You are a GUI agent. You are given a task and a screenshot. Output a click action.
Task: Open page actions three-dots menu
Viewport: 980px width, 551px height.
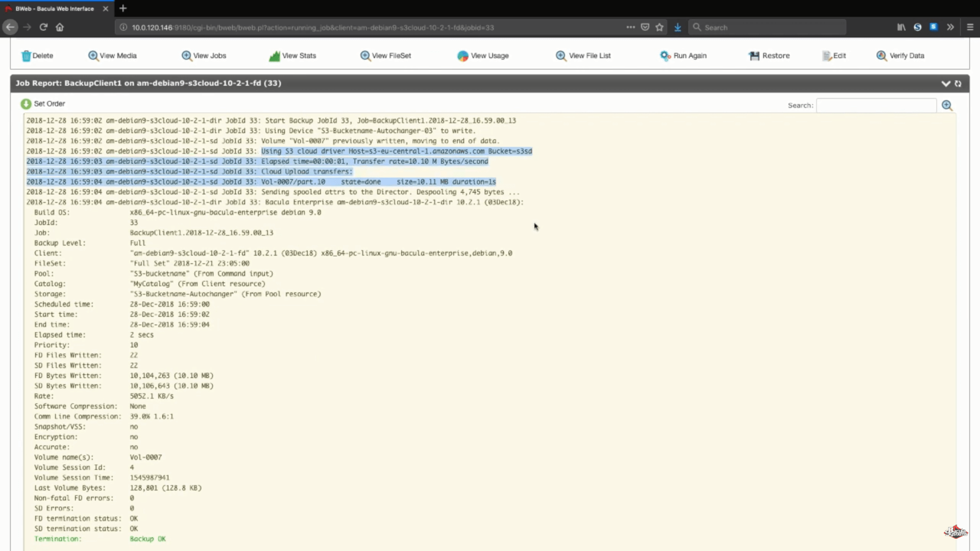(631, 27)
